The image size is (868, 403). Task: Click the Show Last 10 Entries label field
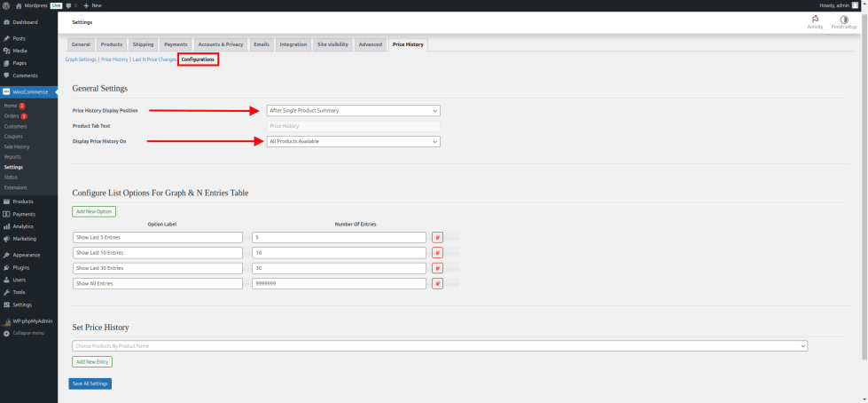pos(157,252)
